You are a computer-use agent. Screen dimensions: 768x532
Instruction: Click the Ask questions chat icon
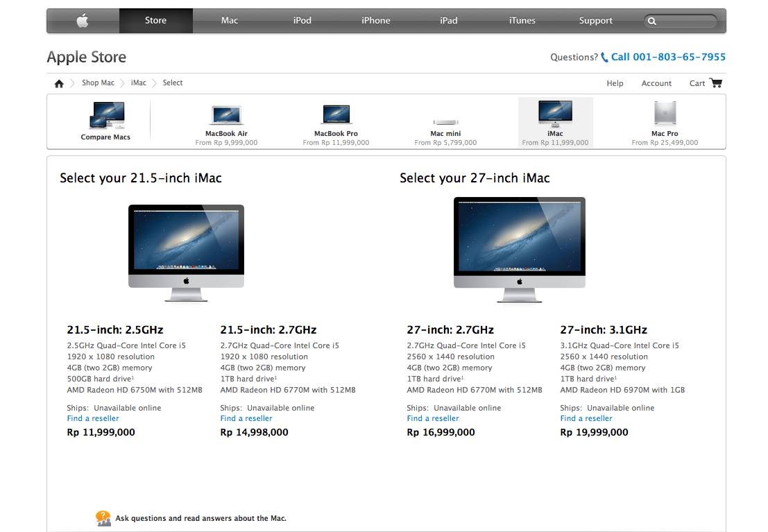click(103, 518)
